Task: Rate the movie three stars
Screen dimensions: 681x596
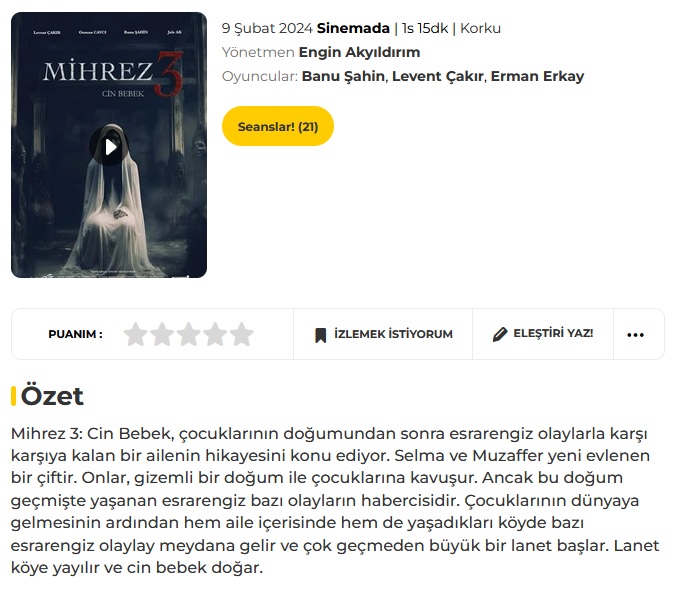Action: [188, 334]
